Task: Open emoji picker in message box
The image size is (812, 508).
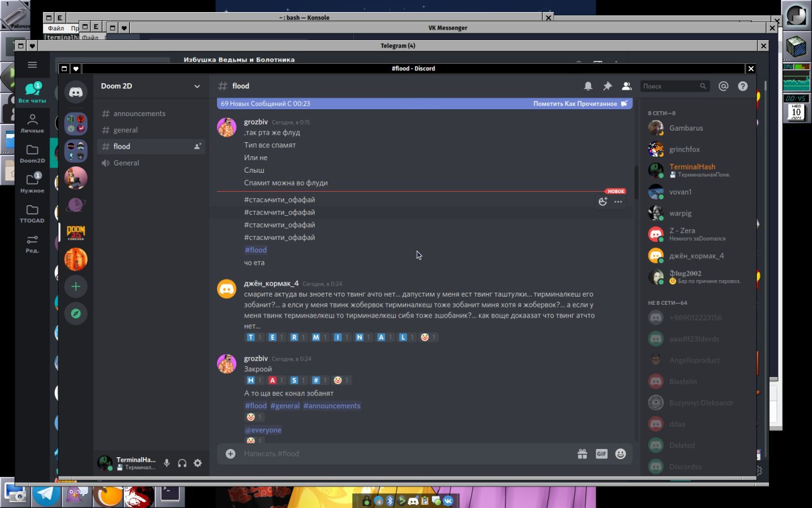Action: (x=620, y=453)
